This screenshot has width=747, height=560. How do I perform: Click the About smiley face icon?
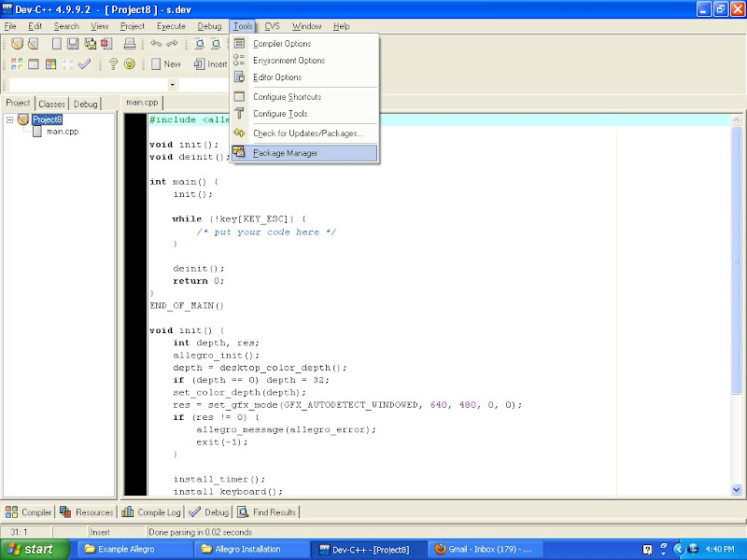pos(129,63)
